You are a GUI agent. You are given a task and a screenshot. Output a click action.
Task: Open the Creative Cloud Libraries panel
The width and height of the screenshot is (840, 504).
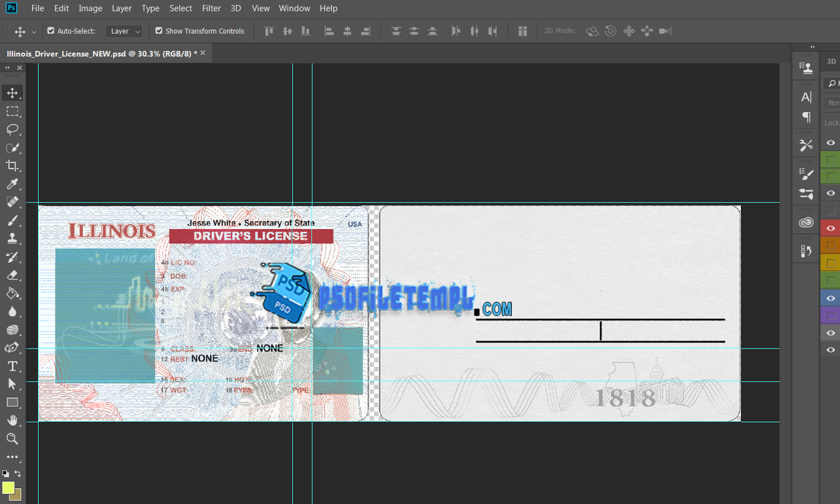pos(807,222)
